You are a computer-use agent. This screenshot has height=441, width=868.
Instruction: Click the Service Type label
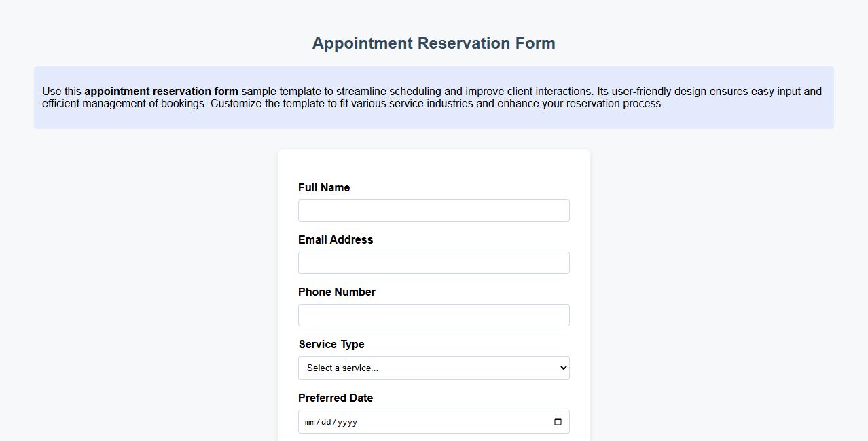331,344
